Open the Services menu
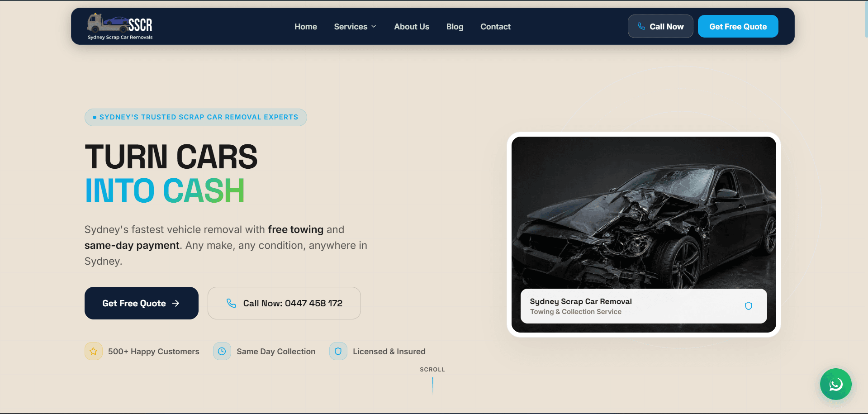The width and height of the screenshot is (868, 414). 355,27
